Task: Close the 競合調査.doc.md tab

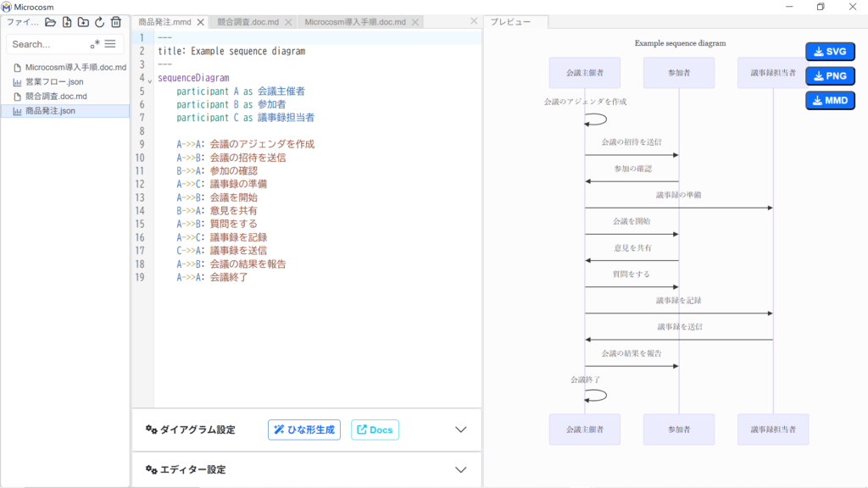Action: 288,22
